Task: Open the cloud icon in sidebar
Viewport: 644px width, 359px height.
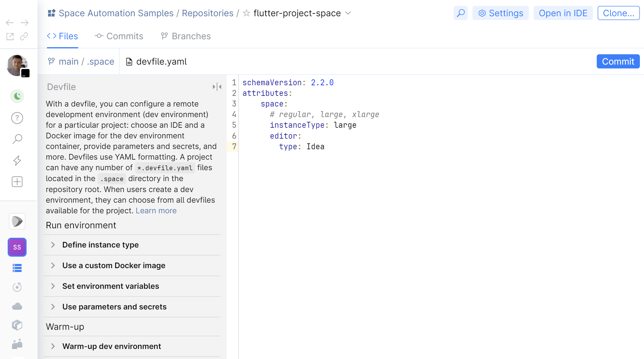Action: (x=17, y=306)
